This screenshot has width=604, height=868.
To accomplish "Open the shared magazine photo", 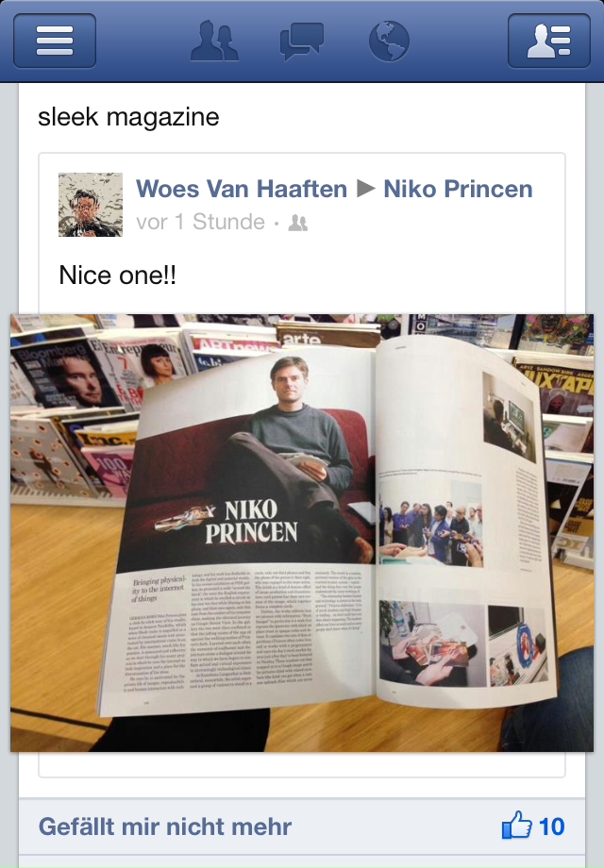I will 302,533.
